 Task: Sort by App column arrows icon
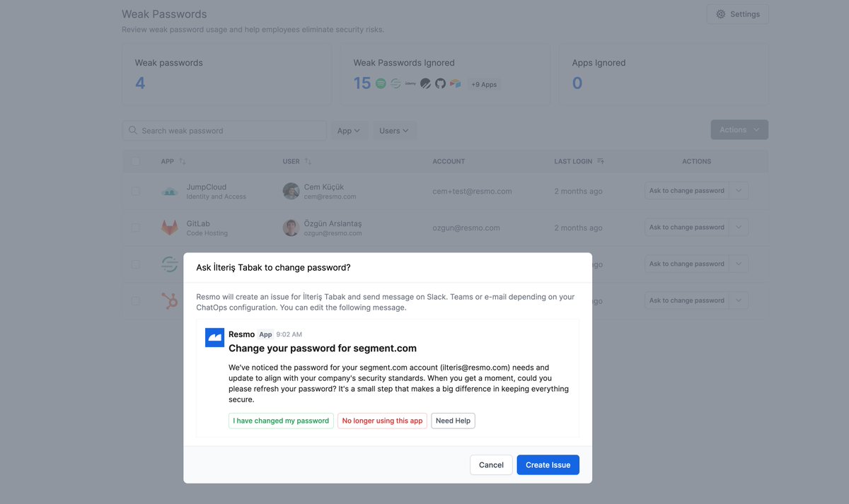click(x=183, y=161)
